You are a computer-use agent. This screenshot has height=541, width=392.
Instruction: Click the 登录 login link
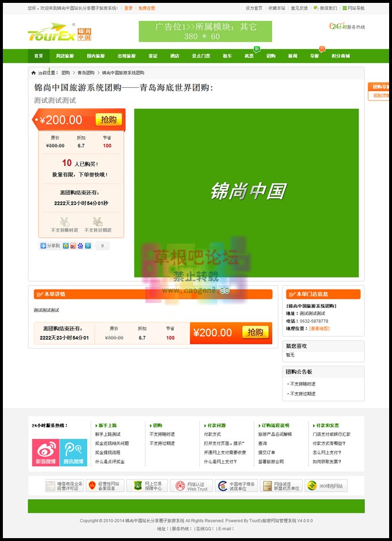point(128,8)
